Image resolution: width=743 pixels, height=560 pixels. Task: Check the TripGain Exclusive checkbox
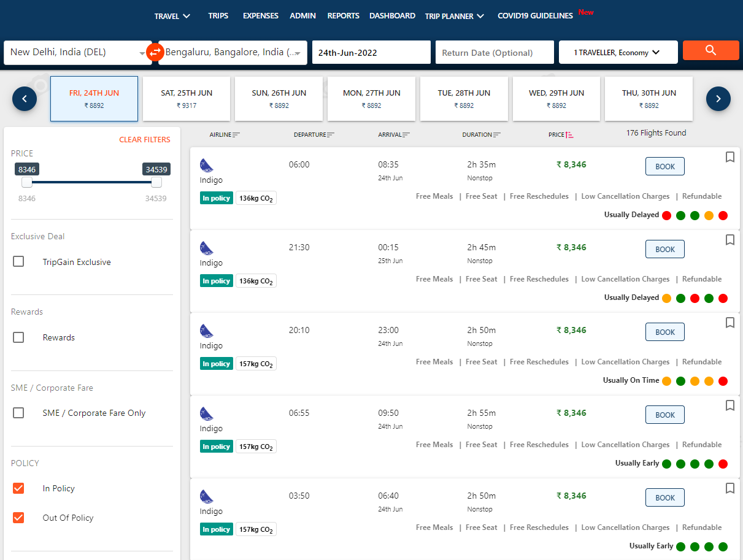[18, 262]
